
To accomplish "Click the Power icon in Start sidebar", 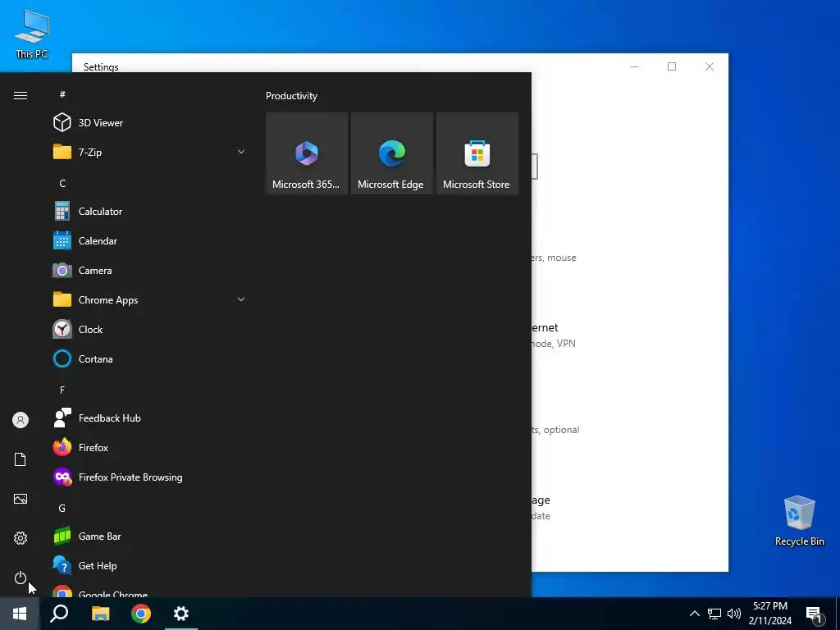I will (x=21, y=577).
